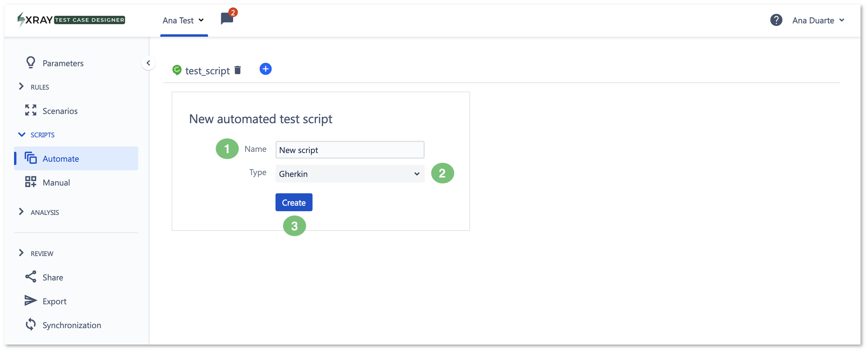The height and width of the screenshot is (352, 868).
Task: Click the Export paper plane icon
Action: pyautogui.click(x=31, y=301)
